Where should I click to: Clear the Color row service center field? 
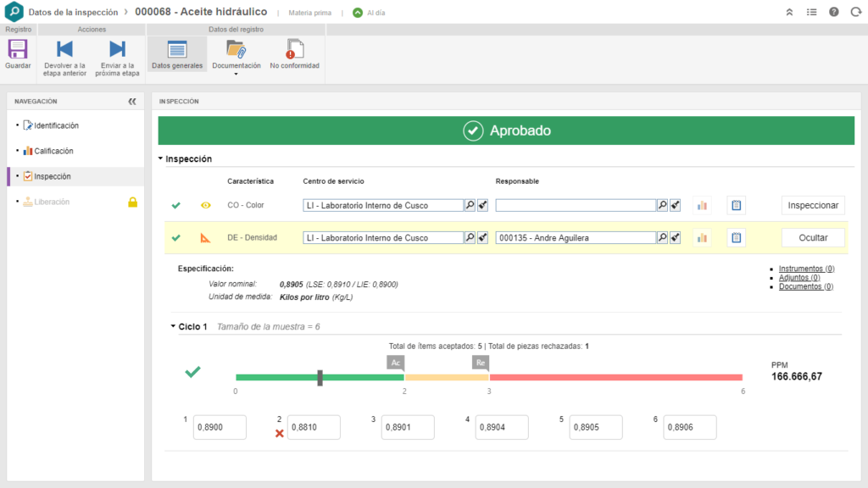click(x=482, y=205)
